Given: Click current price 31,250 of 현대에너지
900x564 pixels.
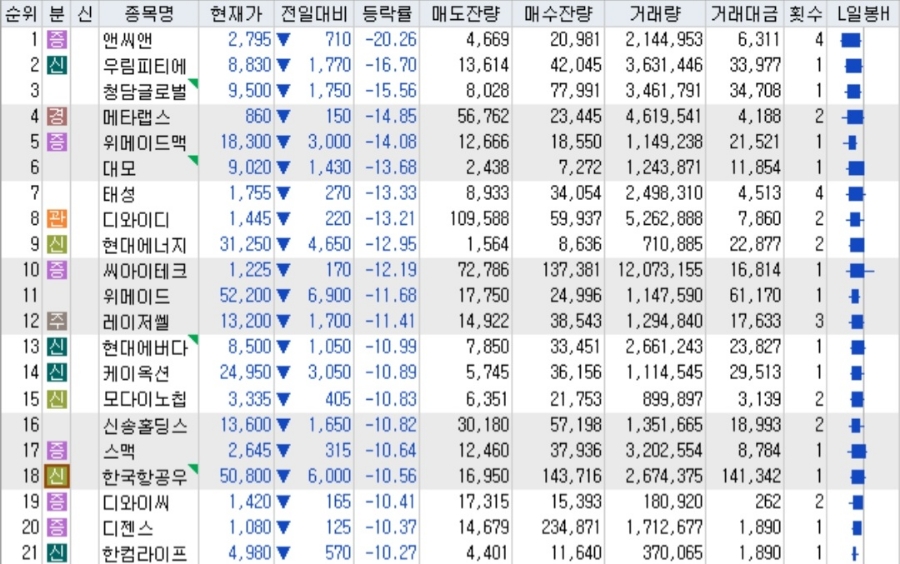Looking at the screenshot, I should click(245, 244).
